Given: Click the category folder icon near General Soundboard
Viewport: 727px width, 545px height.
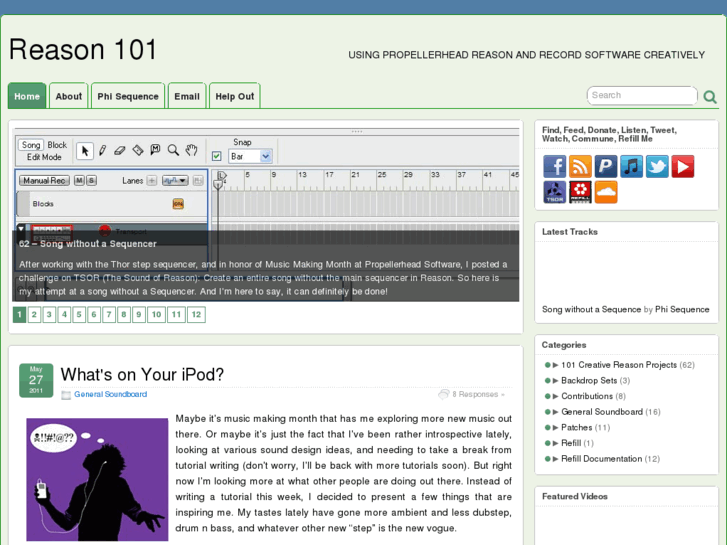Looking at the screenshot, I should pos(66,395).
